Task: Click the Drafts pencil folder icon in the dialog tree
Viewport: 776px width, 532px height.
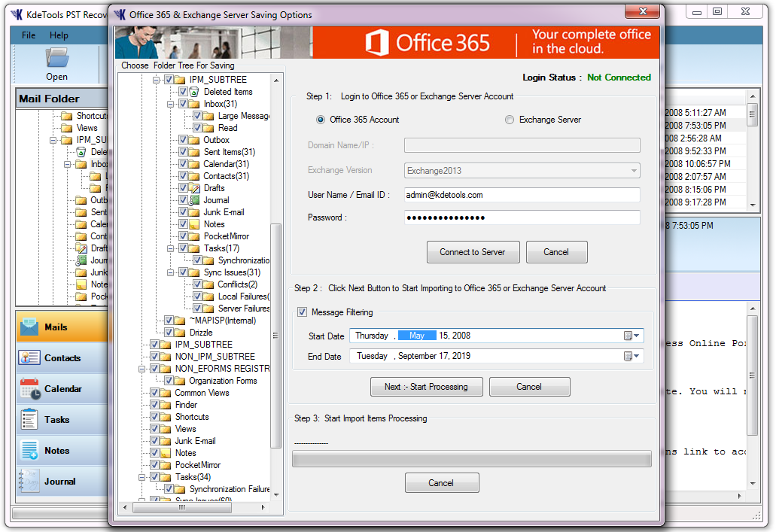Action: (194, 188)
